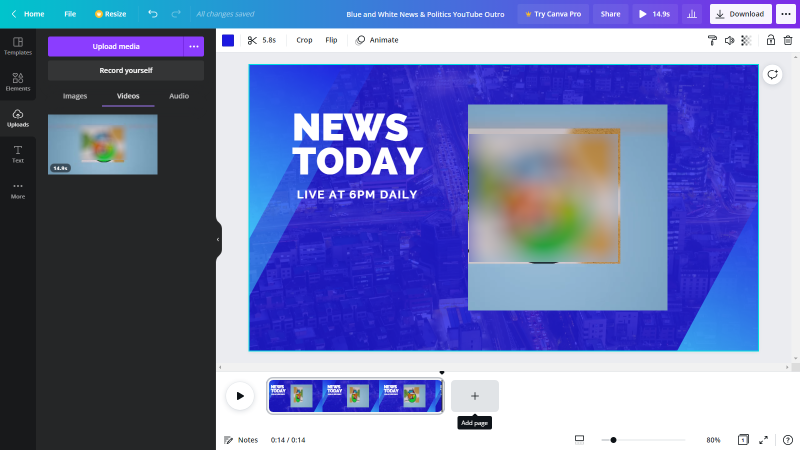
Task: Open the Share dialog
Action: tap(610, 14)
